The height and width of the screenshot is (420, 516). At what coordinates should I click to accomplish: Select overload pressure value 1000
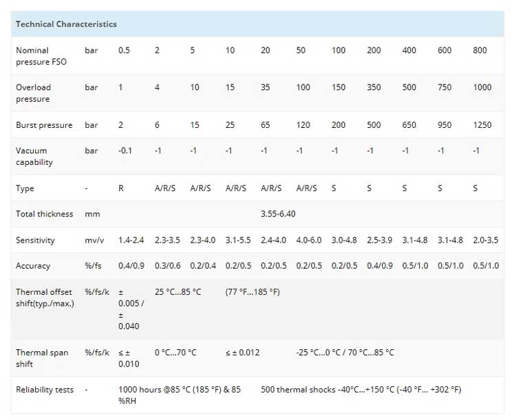coord(482,87)
